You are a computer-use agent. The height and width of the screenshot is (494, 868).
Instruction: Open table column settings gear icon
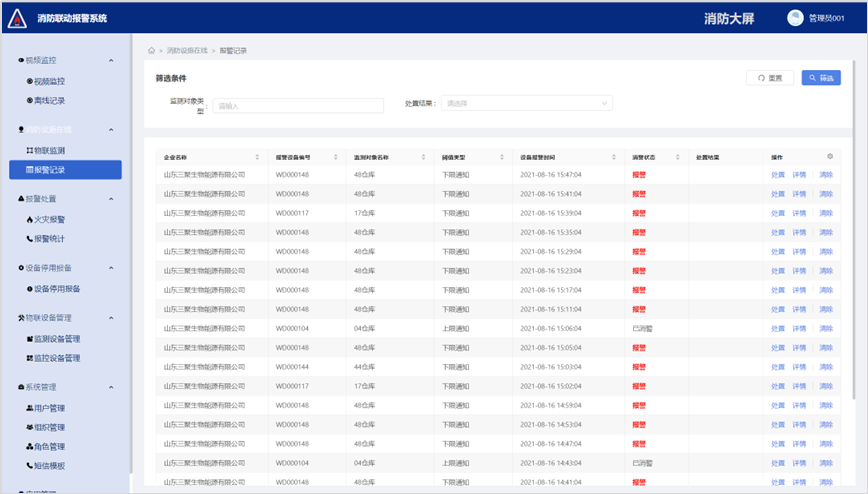click(x=830, y=157)
